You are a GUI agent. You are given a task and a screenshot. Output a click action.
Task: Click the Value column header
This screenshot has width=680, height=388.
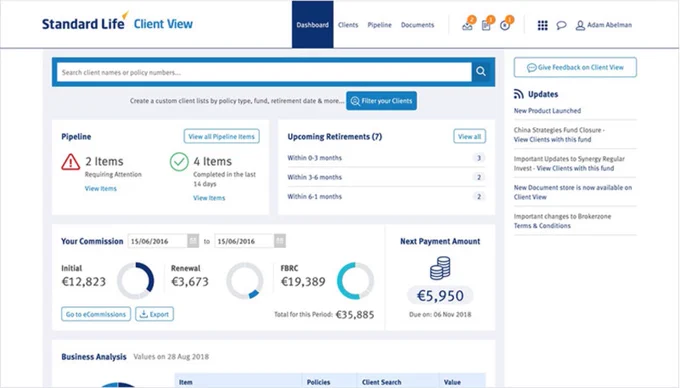[x=452, y=382]
